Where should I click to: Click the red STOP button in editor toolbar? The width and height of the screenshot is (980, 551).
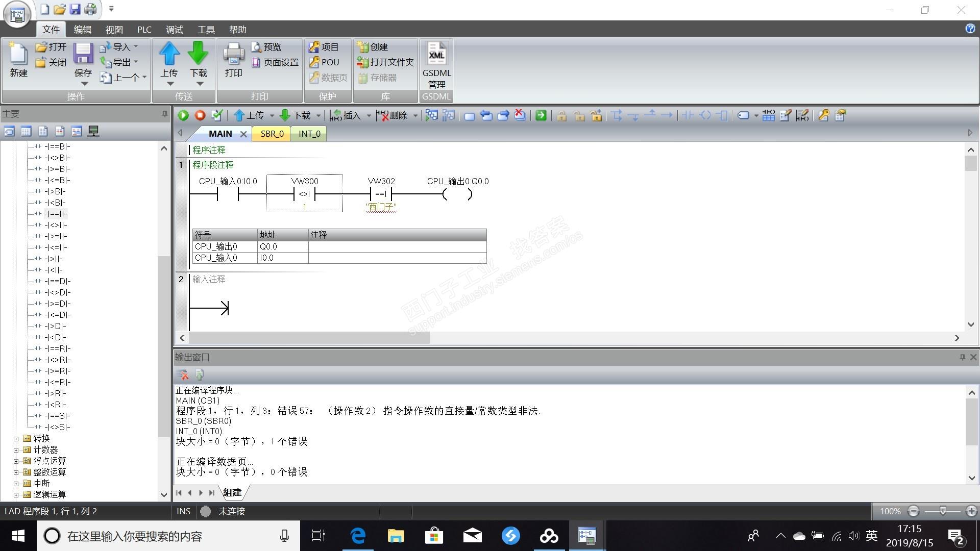[200, 116]
